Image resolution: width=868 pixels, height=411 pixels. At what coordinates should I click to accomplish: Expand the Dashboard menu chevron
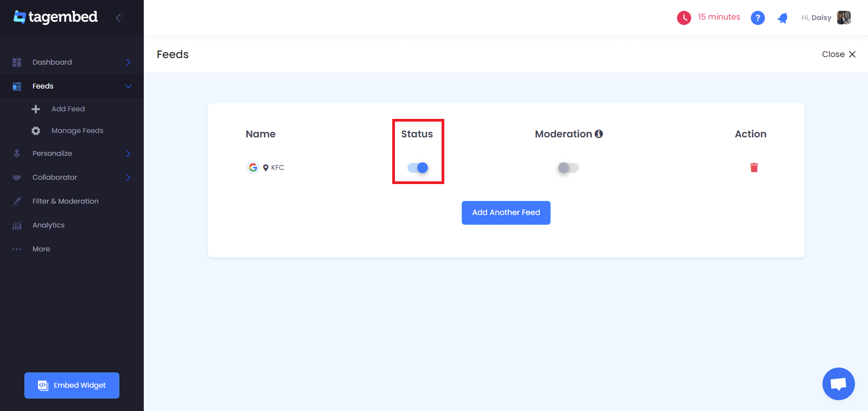coord(129,62)
